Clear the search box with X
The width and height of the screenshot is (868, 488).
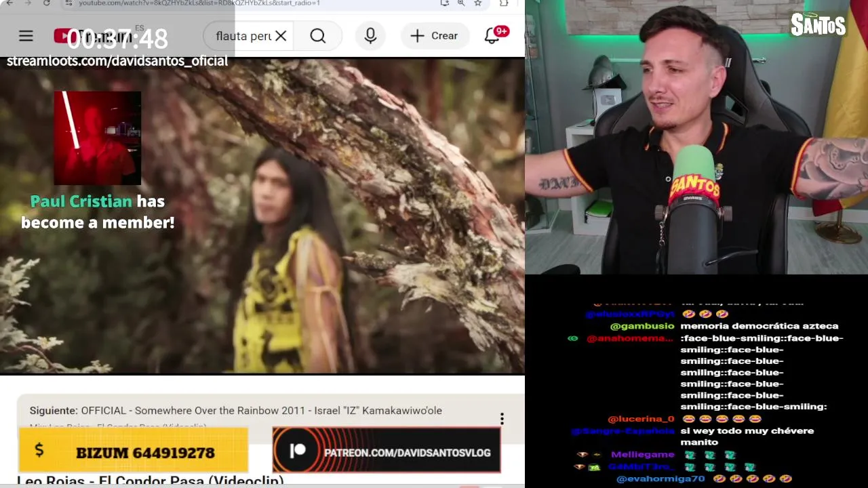tap(281, 36)
